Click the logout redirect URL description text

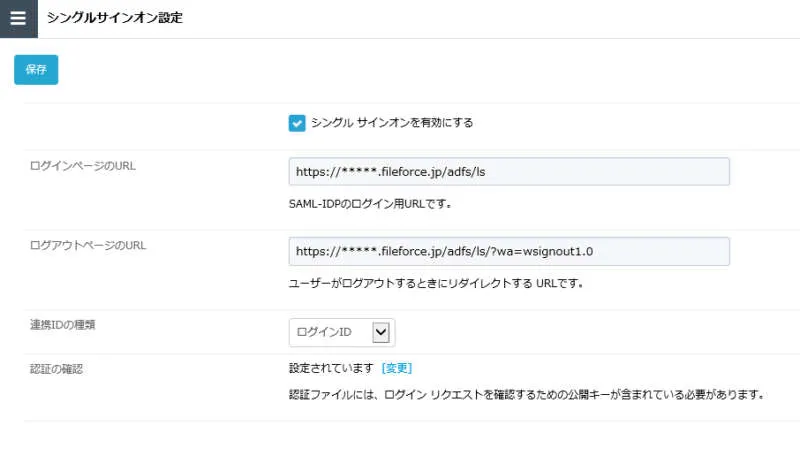pos(435,283)
